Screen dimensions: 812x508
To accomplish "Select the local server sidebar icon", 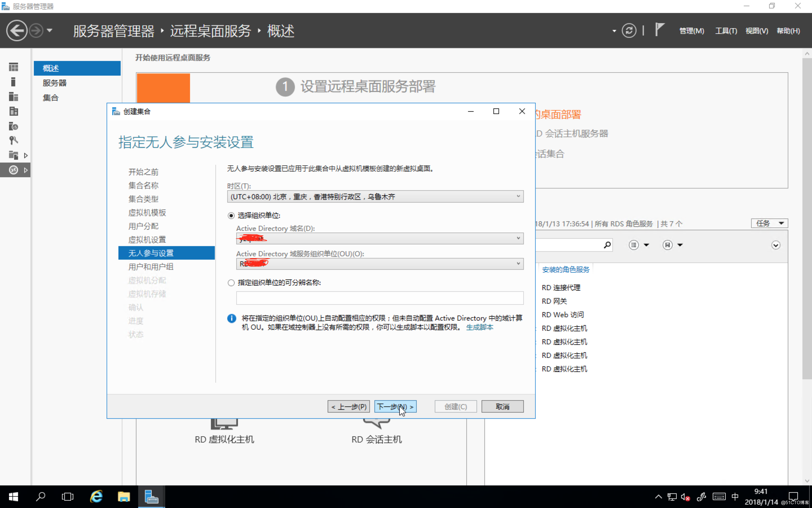I will click(14, 82).
